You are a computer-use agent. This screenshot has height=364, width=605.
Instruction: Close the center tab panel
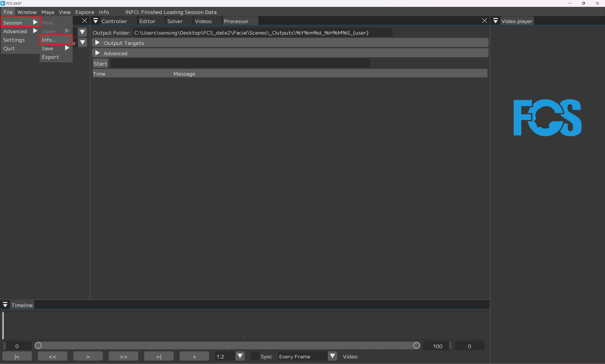(x=484, y=21)
